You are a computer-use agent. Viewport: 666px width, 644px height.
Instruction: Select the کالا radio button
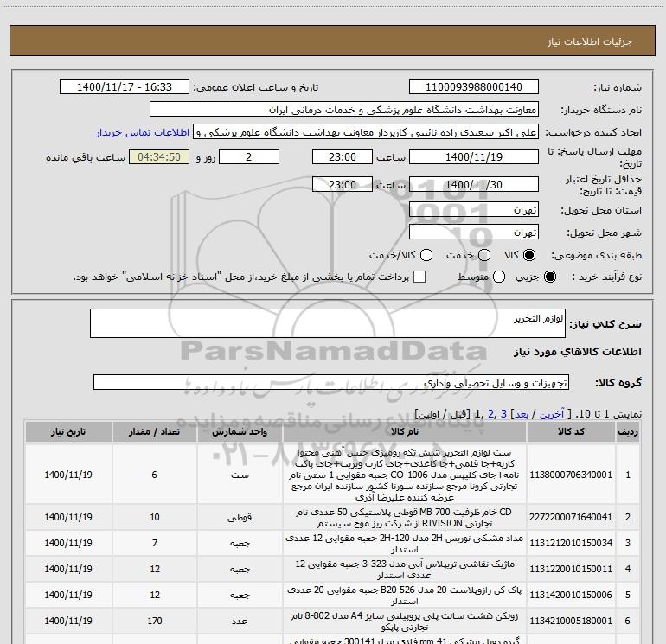point(529,255)
